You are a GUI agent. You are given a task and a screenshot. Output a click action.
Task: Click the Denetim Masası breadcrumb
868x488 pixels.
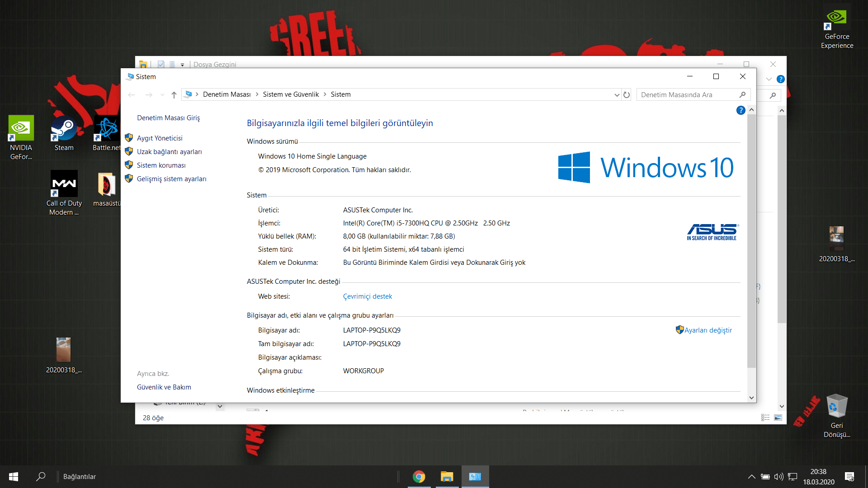tap(226, 94)
